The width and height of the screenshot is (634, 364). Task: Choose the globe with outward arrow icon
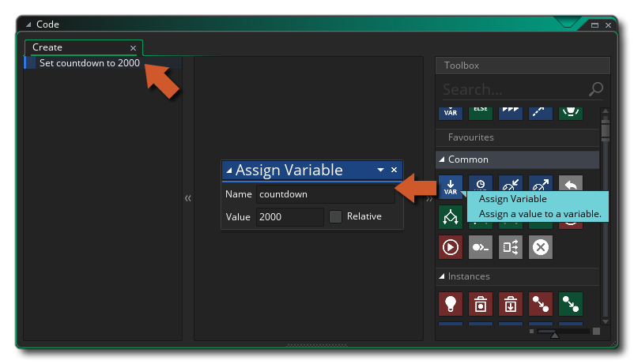(540, 183)
